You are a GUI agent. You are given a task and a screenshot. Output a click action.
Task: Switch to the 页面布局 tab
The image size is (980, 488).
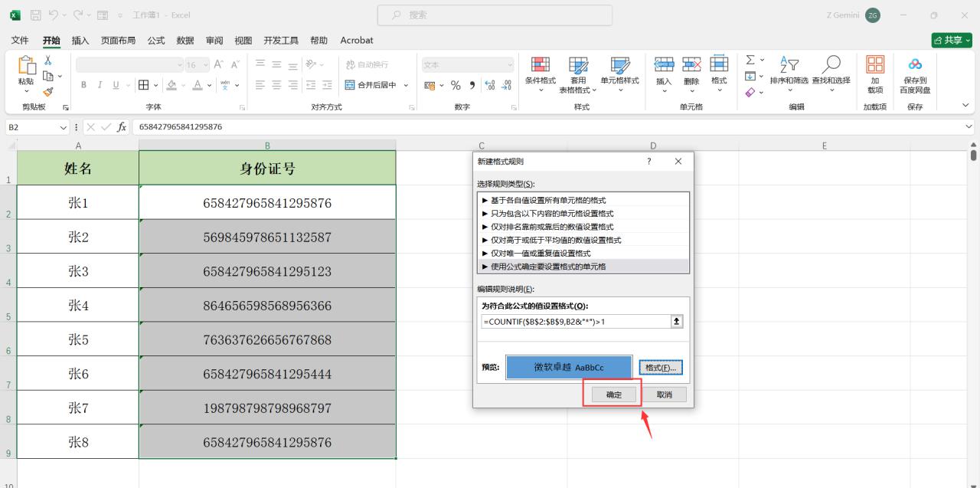click(x=118, y=40)
